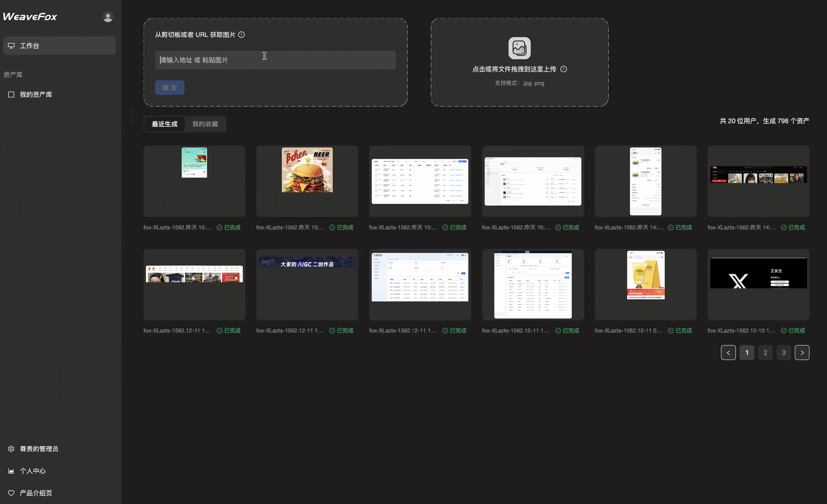This screenshot has width=827, height=504.
Task: Click the image upload icon
Action: [x=519, y=48]
